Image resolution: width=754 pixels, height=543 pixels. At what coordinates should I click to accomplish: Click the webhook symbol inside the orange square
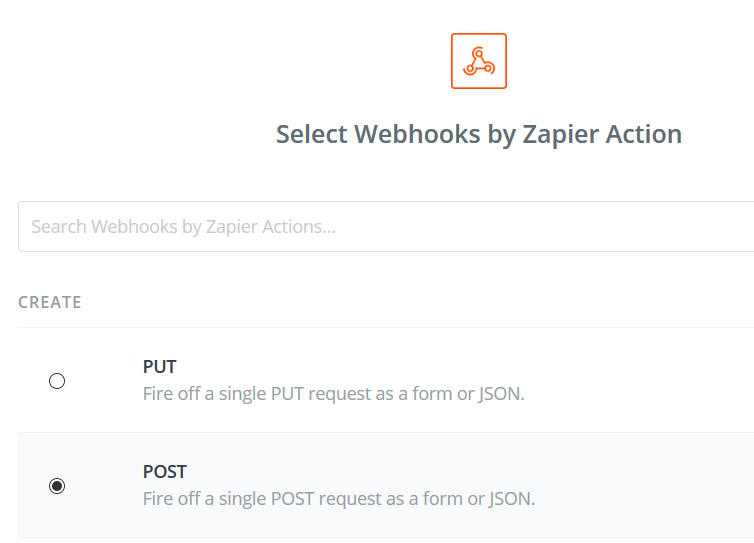[478, 61]
